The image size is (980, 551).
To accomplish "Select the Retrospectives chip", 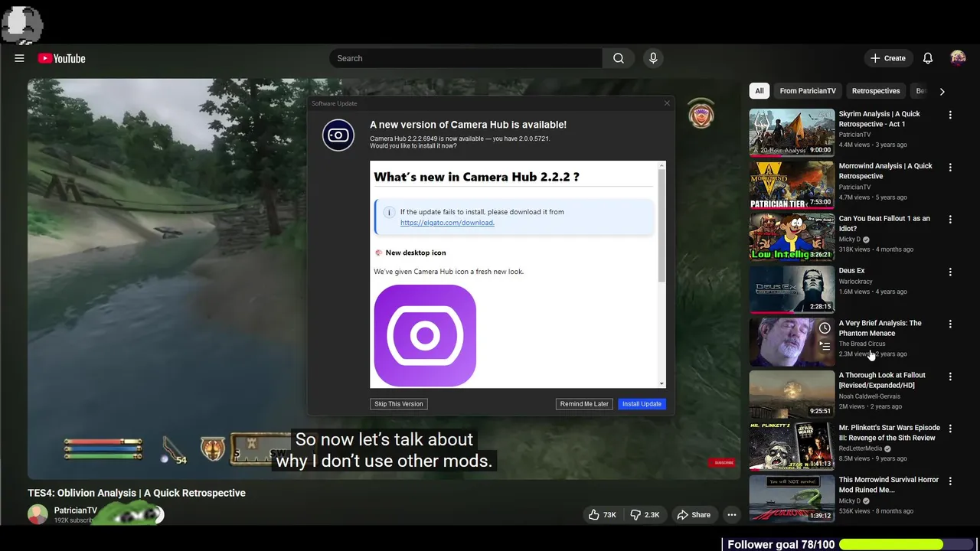I will [x=876, y=91].
